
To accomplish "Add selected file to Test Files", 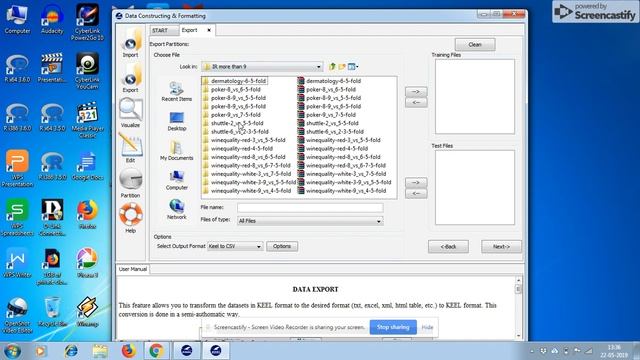I will pyautogui.click(x=416, y=182).
